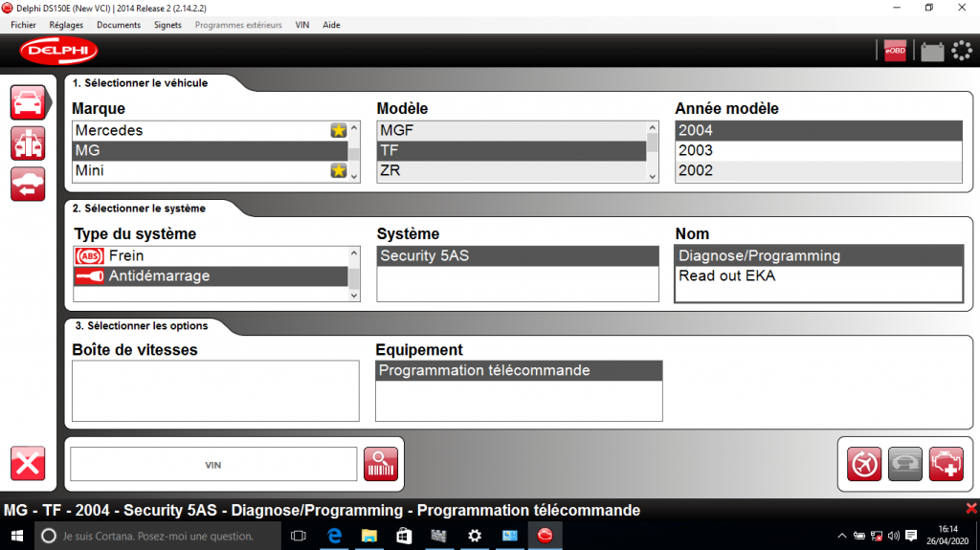Click the Delphi logo

(58, 51)
